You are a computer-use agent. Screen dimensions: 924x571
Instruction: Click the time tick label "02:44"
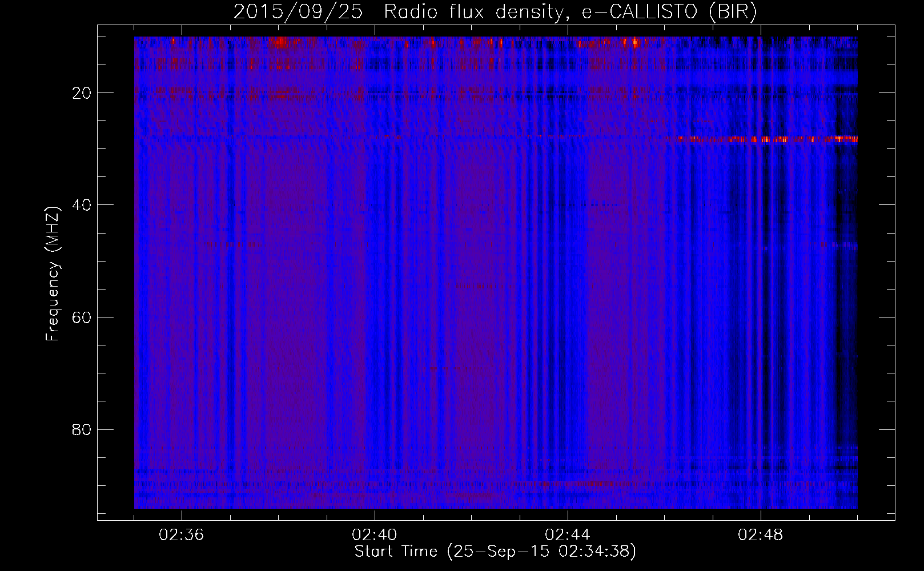[x=568, y=535]
